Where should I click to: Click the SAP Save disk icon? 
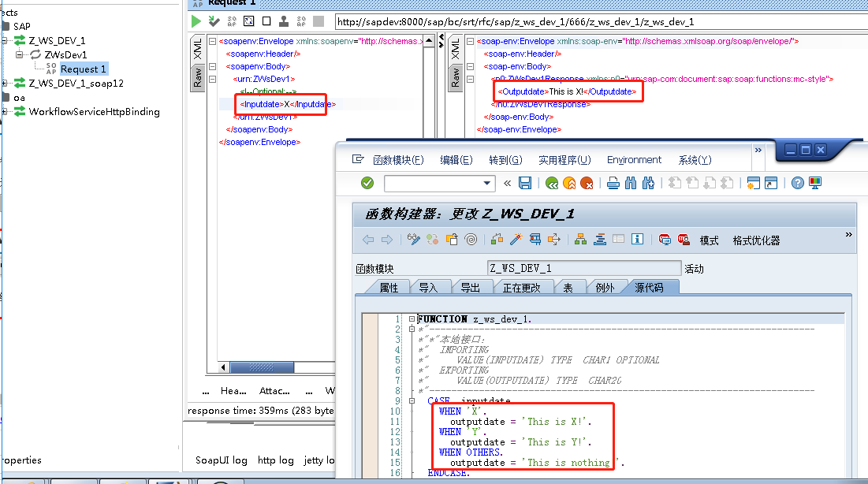[525, 183]
